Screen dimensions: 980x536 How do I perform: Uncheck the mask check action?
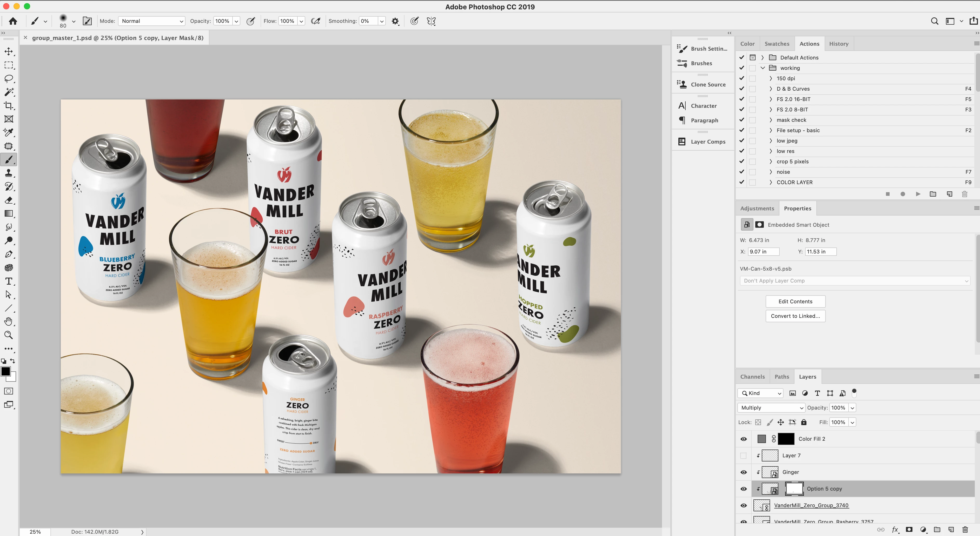741,120
